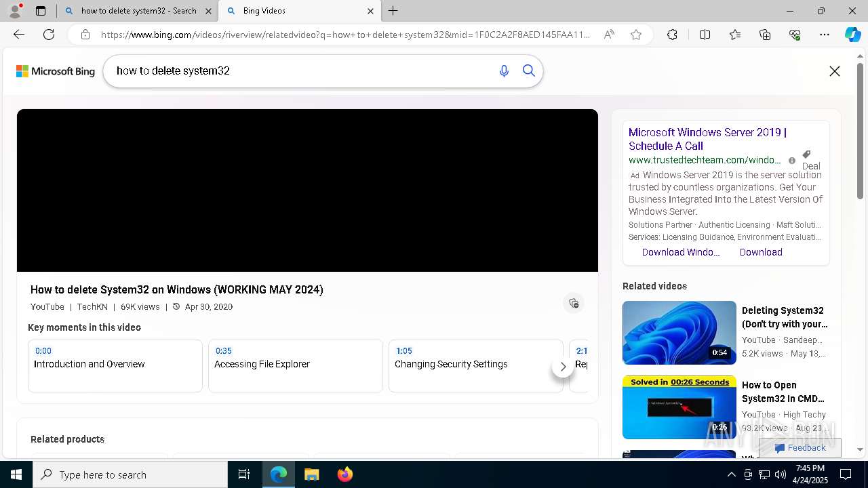
Task: Open the Download ad link
Action: [761, 252]
